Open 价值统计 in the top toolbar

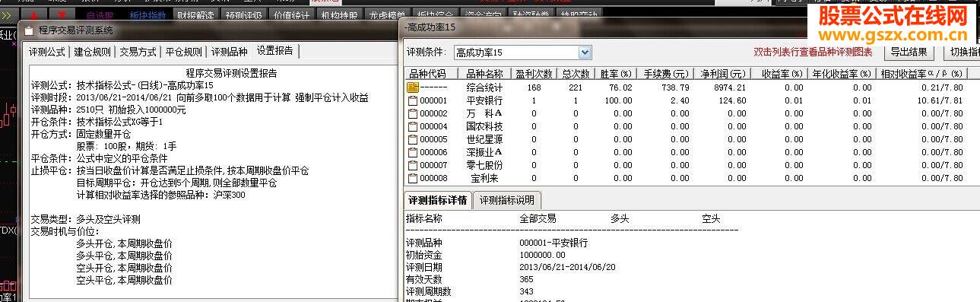[292, 14]
